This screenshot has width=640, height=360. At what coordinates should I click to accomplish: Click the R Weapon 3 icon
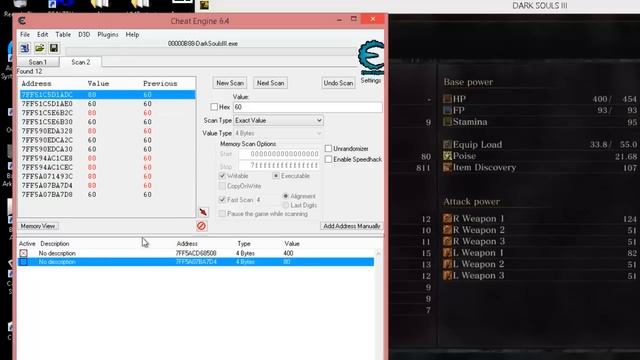[447, 241]
